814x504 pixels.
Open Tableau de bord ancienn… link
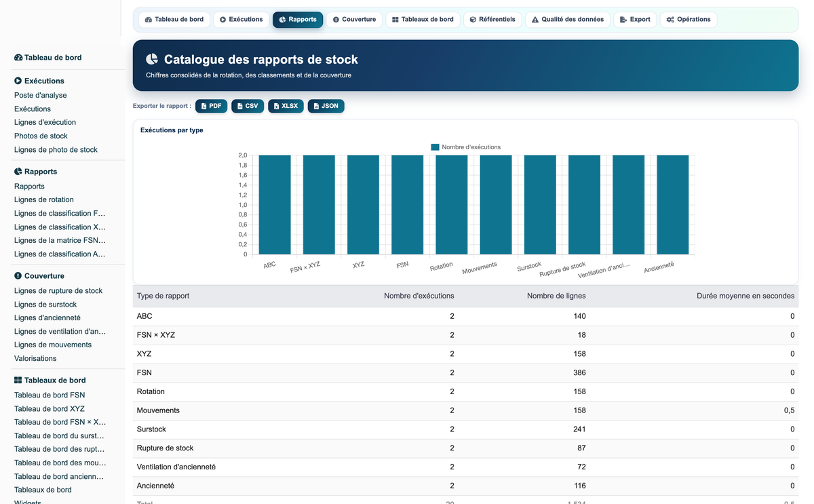point(60,477)
